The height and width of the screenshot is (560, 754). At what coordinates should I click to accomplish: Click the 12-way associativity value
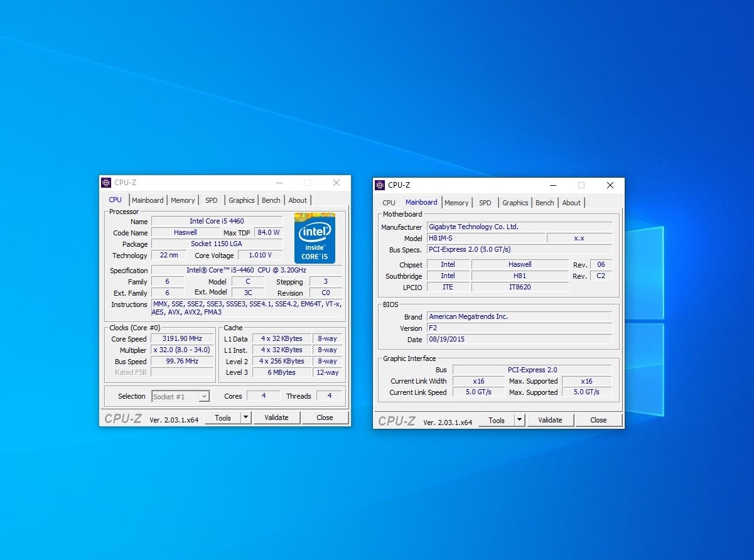pyautogui.click(x=328, y=372)
